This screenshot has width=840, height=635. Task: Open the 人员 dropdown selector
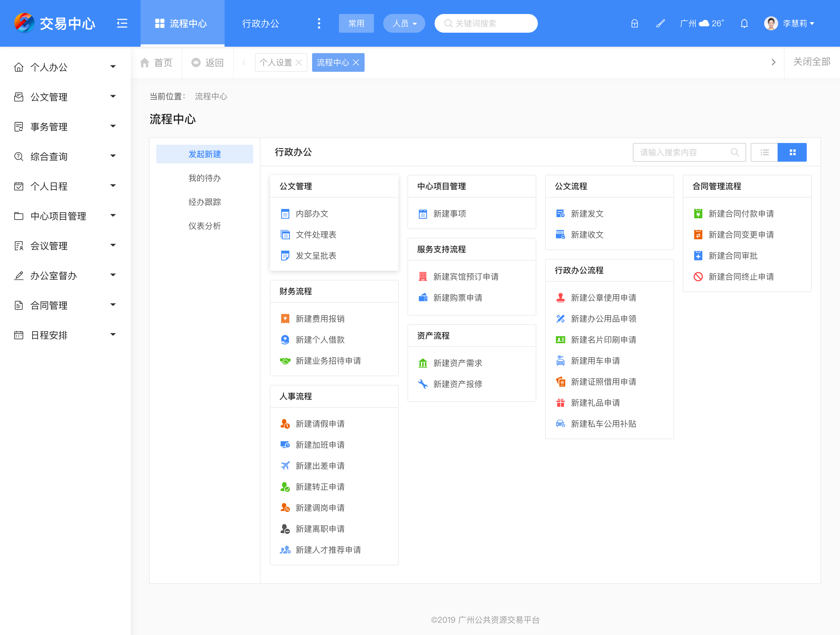coord(404,24)
